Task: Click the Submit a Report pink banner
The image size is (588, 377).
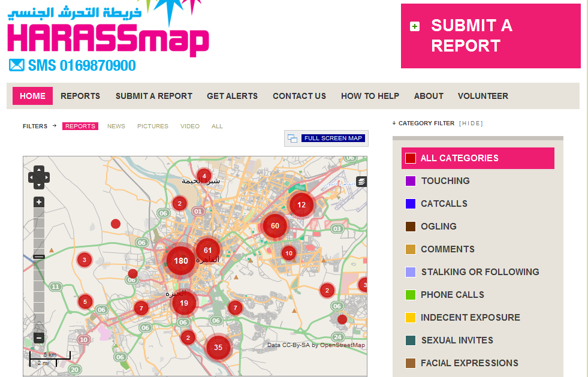Action: coord(490,36)
